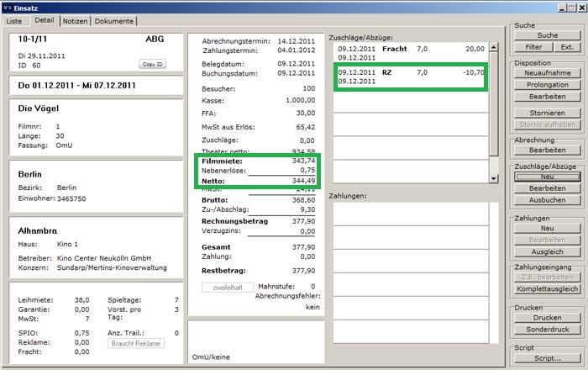Click the application icon in the title bar

click(x=8, y=7)
